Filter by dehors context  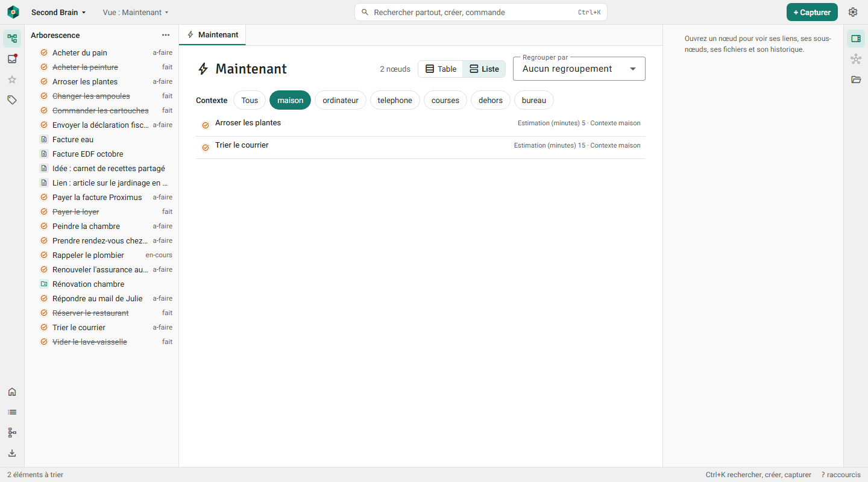pos(491,100)
